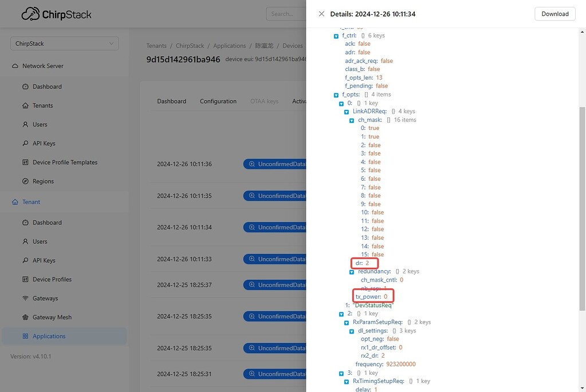Click magnifier icon on UnconfirmedDataUp at 10:11:36

pos(253,164)
